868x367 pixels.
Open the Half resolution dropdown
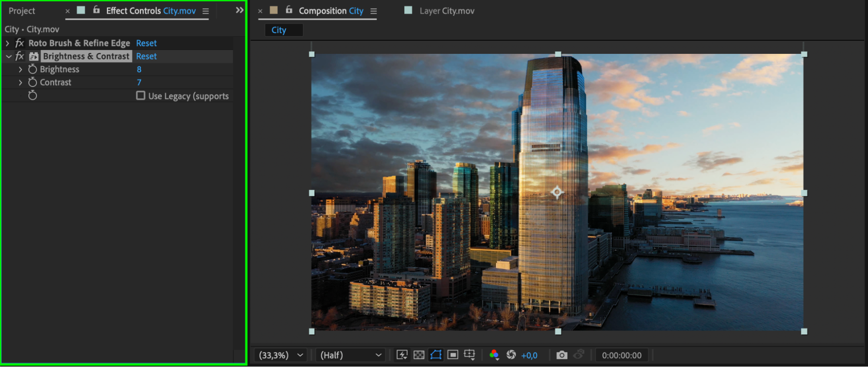(350, 355)
